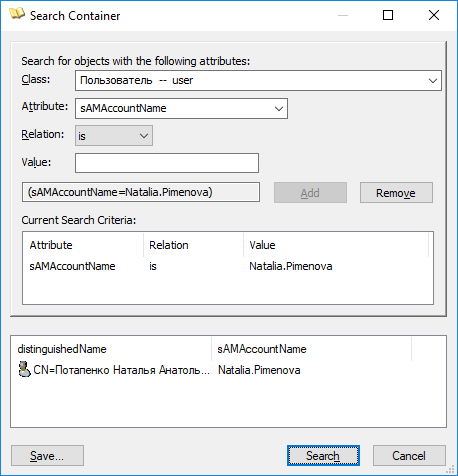Open the Attribute dropdown showing sAMAccountName

(181, 108)
